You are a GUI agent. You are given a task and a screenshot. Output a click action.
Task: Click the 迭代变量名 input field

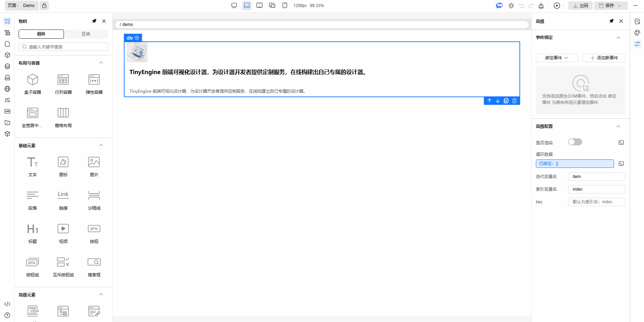pos(596,177)
